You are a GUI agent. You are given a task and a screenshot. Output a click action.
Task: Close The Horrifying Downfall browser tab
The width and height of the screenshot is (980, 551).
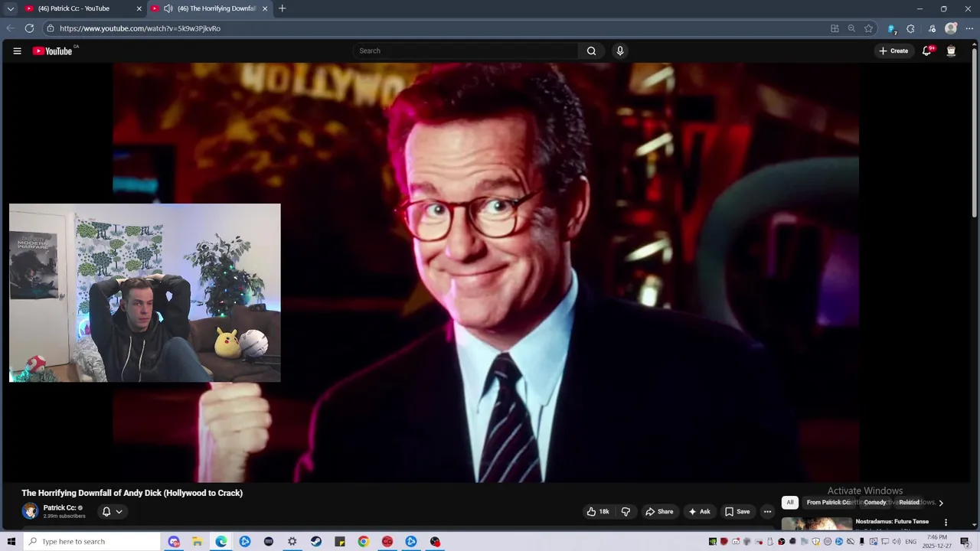click(x=265, y=8)
